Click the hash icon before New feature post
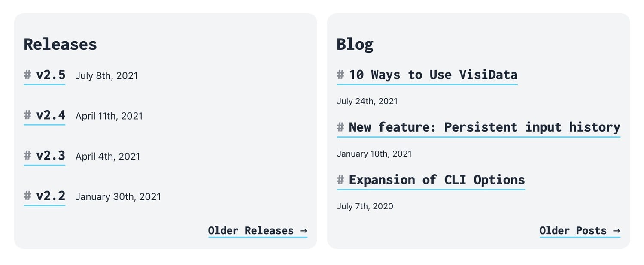The height and width of the screenshot is (265, 644). [340, 127]
